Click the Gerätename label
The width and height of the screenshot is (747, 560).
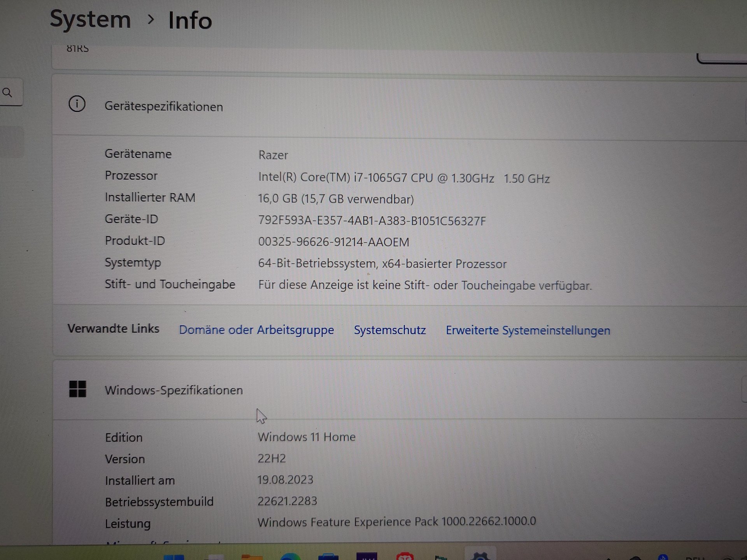(x=138, y=154)
